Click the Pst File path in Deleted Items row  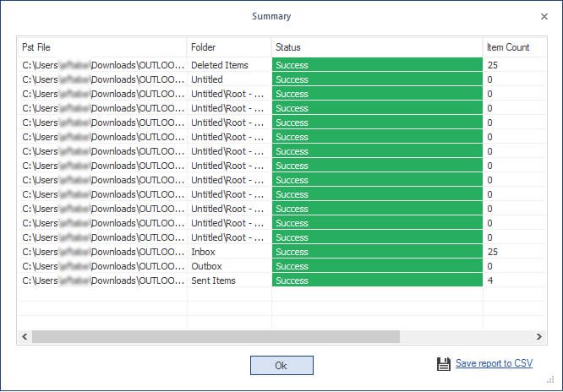[103, 65]
